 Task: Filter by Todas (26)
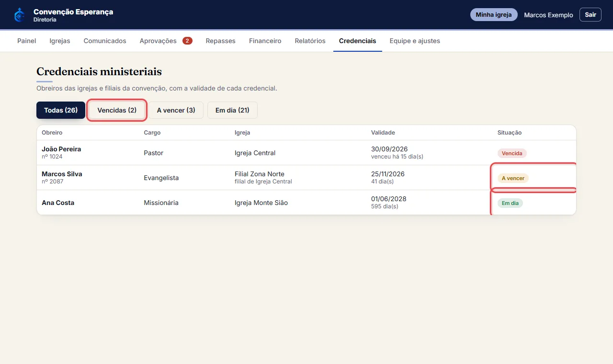(x=61, y=110)
